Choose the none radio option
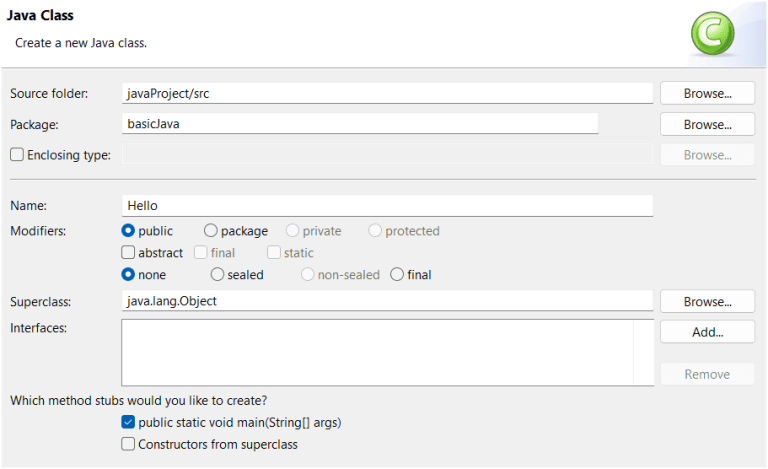The height and width of the screenshot is (469, 768). click(x=128, y=274)
